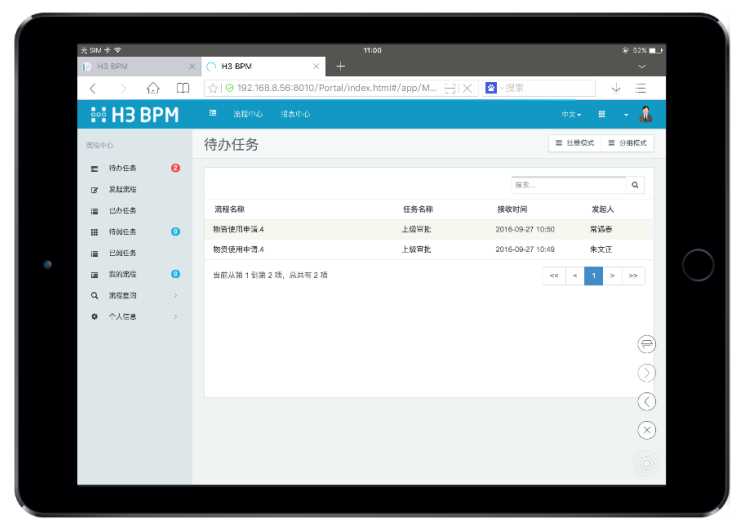The height and width of the screenshot is (526, 746).
Task: Click the reader mode icon in the address bar
Action: tap(450, 88)
